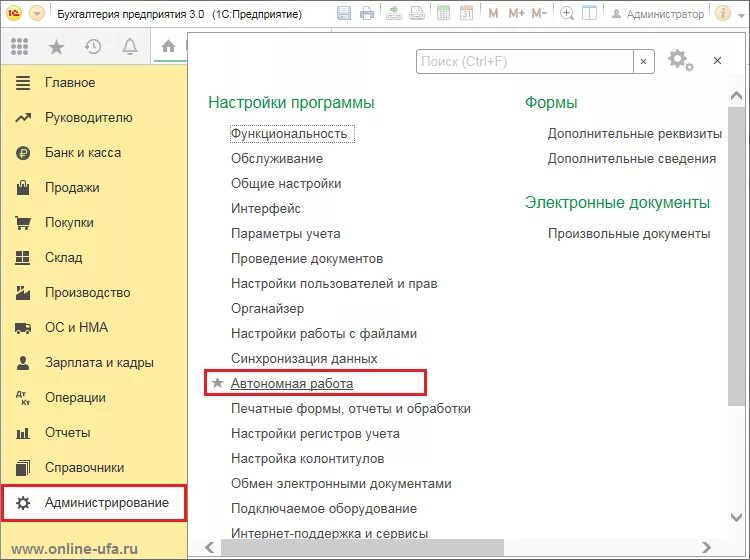Open the calendar icon in title bar
Viewport: 750px width, 560px height.
466,13
